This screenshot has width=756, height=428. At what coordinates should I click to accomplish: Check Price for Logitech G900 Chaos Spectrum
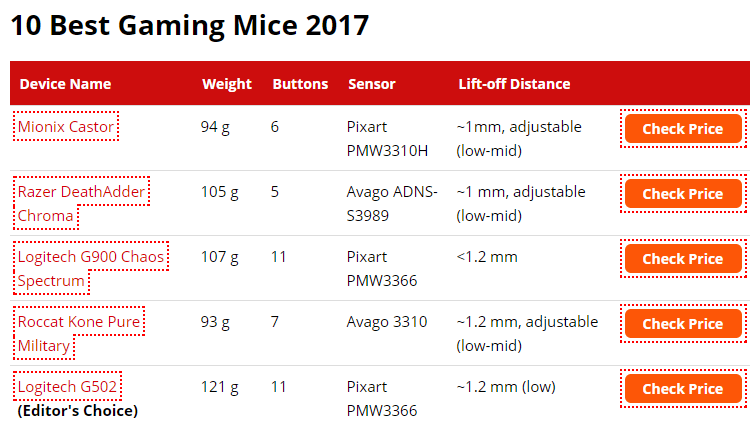[683, 259]
